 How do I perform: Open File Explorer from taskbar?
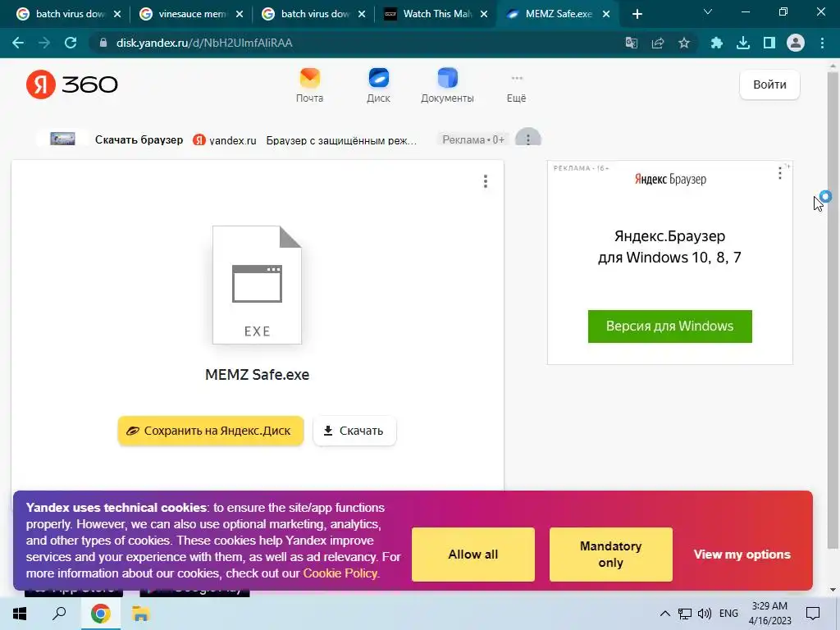click(140, 614)
